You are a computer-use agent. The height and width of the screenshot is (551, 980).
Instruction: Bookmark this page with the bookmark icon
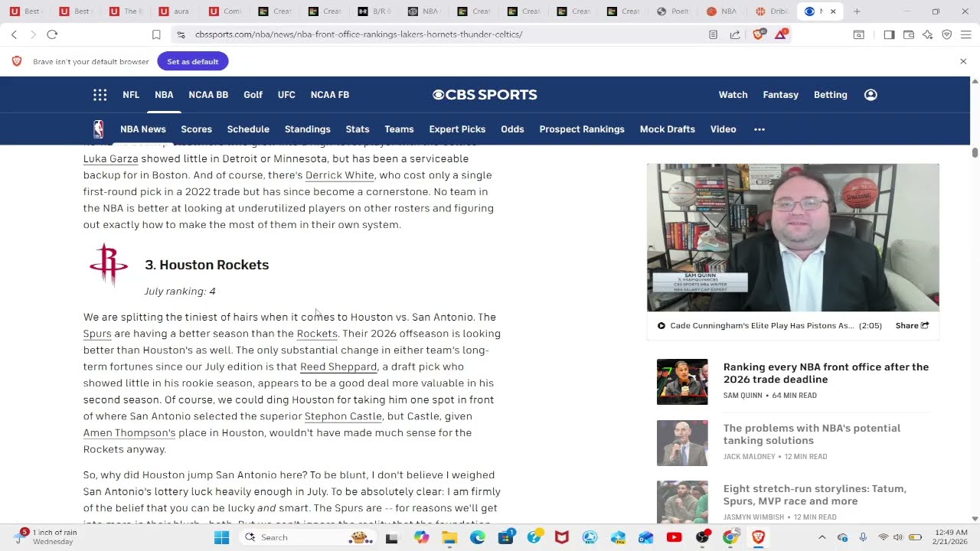[x=156, y=34]
